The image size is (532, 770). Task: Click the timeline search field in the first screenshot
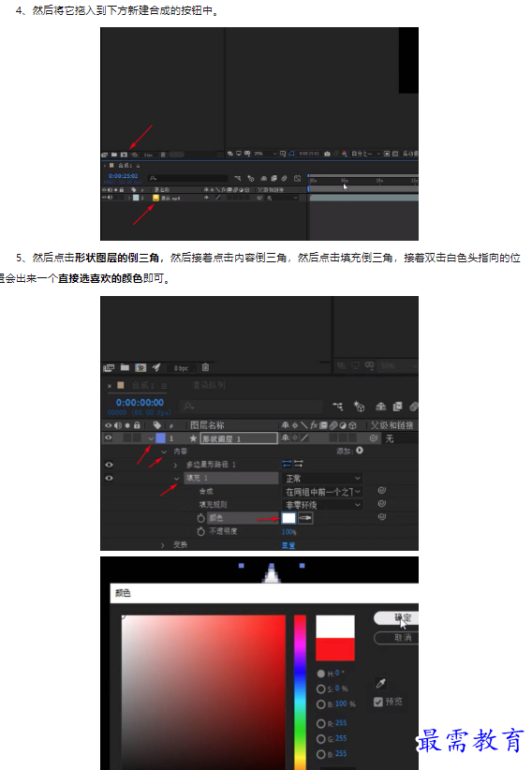click(188, 178)
